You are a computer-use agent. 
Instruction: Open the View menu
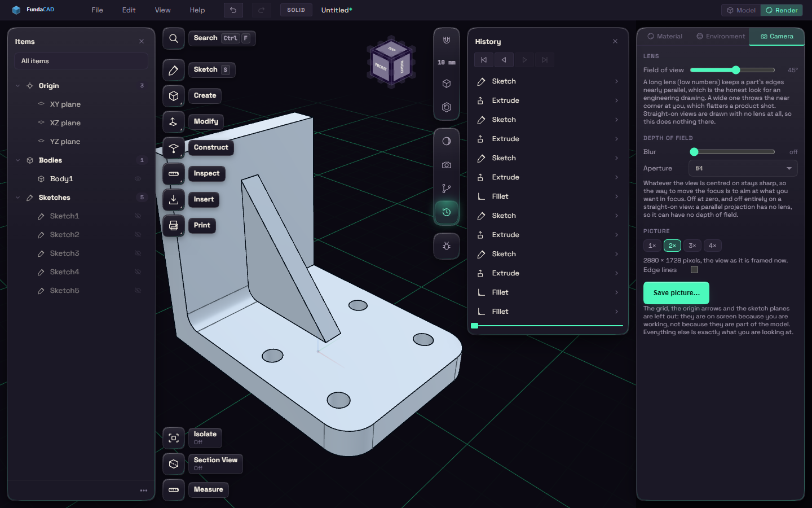click(163, 10)
